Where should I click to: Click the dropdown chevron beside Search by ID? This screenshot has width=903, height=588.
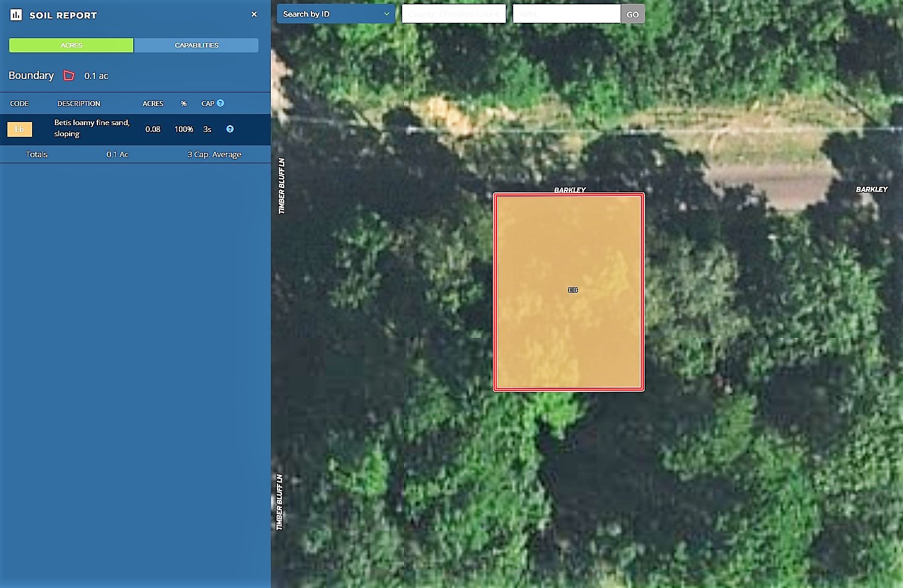(x=387, y=14)
